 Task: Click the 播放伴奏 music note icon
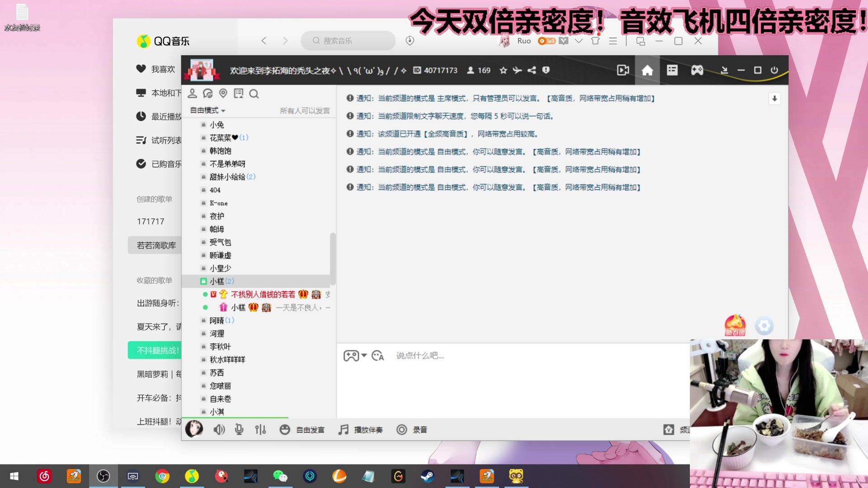coord(343,429)
